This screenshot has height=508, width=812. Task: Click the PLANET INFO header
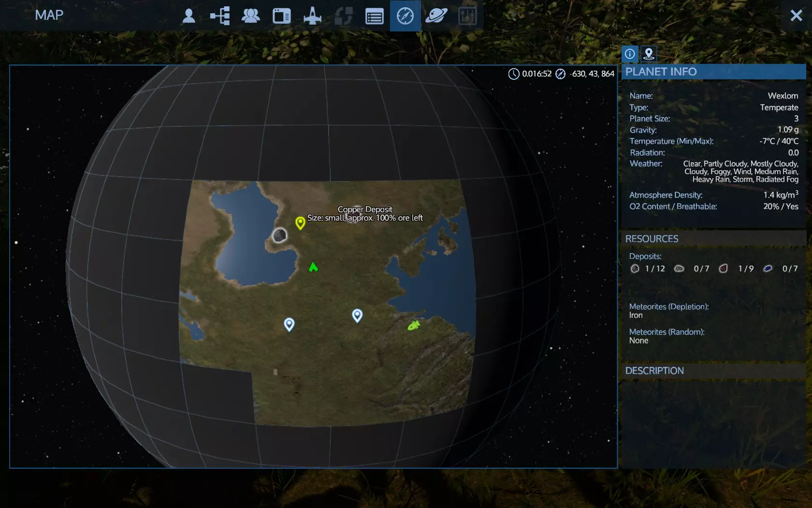(x=713, y=72)
